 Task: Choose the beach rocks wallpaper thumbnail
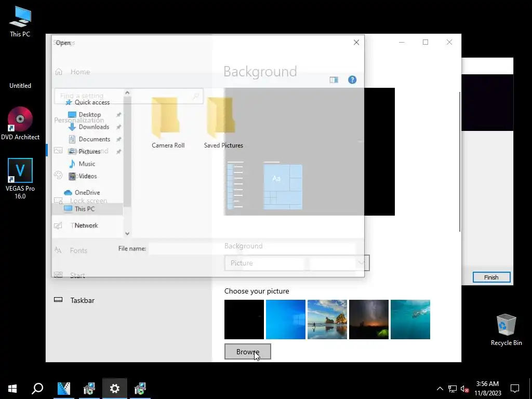pyautogui.click(x=327, y=320)
